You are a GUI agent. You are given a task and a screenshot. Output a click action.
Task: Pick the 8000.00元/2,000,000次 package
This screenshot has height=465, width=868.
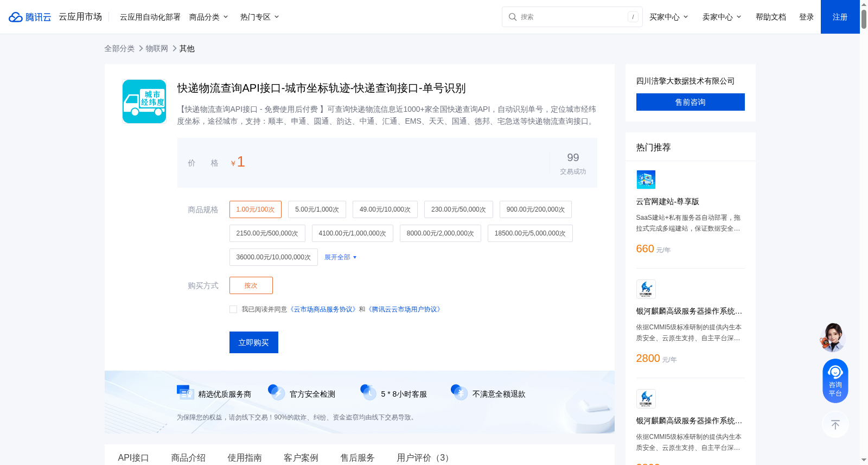(441, 233)
